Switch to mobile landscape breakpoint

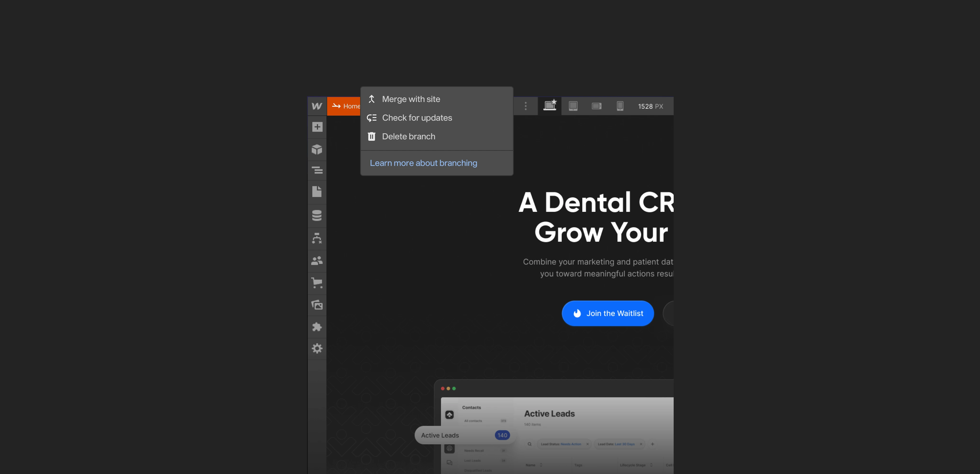[596, 106]
